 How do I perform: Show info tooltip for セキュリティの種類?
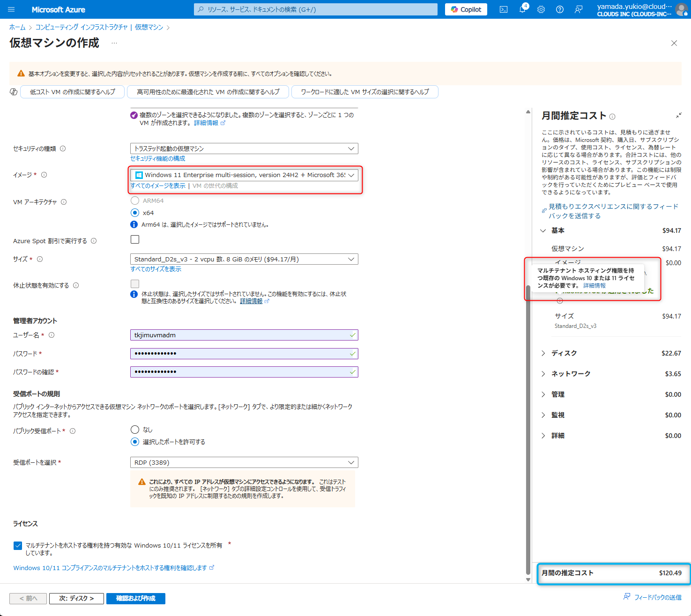click(x=63, y=148)
